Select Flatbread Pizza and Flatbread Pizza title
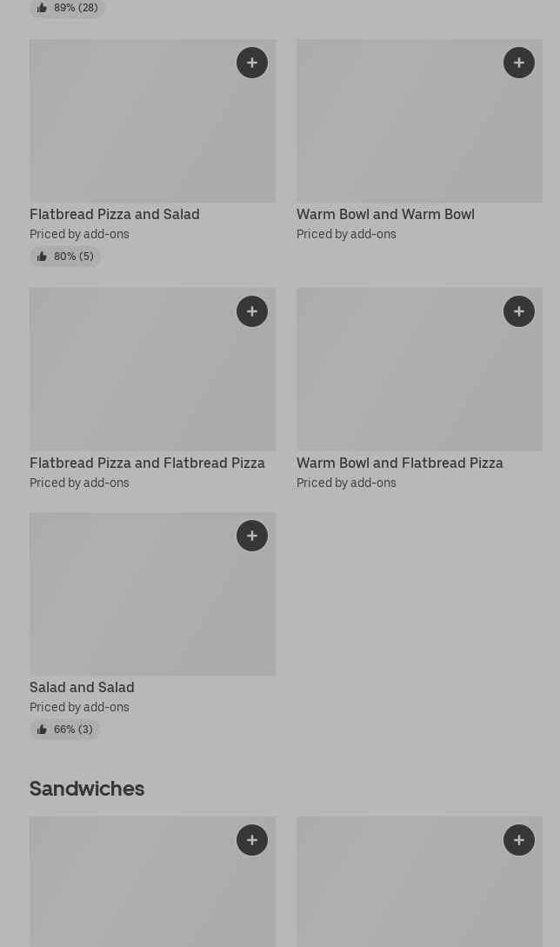 click(x=147, y=463)
